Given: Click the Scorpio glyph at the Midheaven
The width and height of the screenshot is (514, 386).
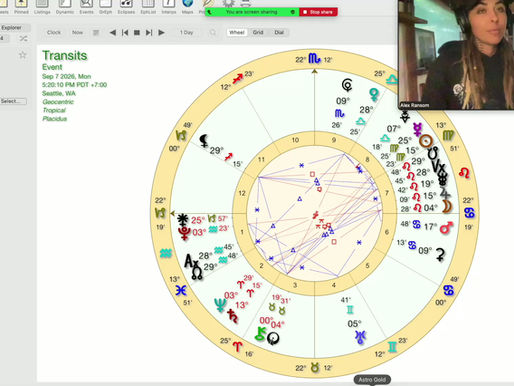Looking at the screenshot, I should point(314,59).
